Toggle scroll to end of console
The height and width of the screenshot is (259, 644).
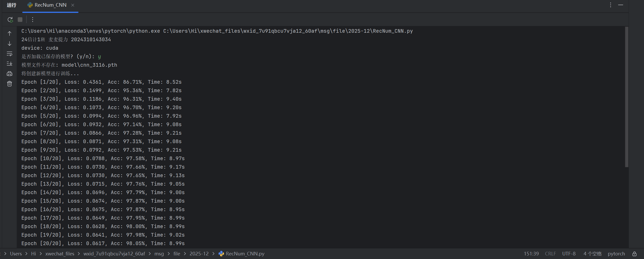point(10,64)
